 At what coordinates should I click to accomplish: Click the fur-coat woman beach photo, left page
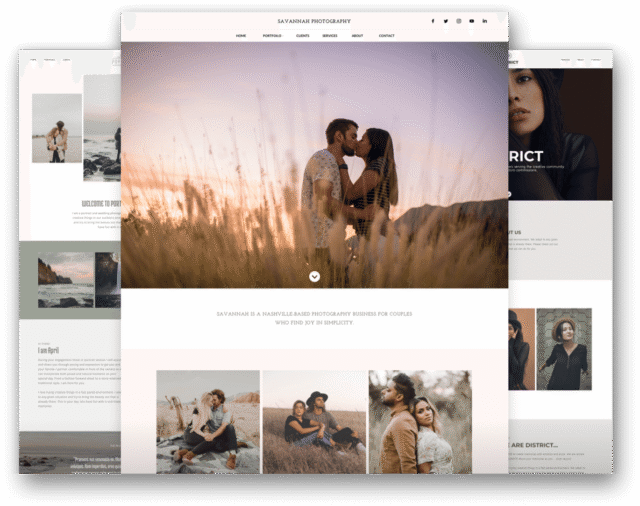click(57, 128)
